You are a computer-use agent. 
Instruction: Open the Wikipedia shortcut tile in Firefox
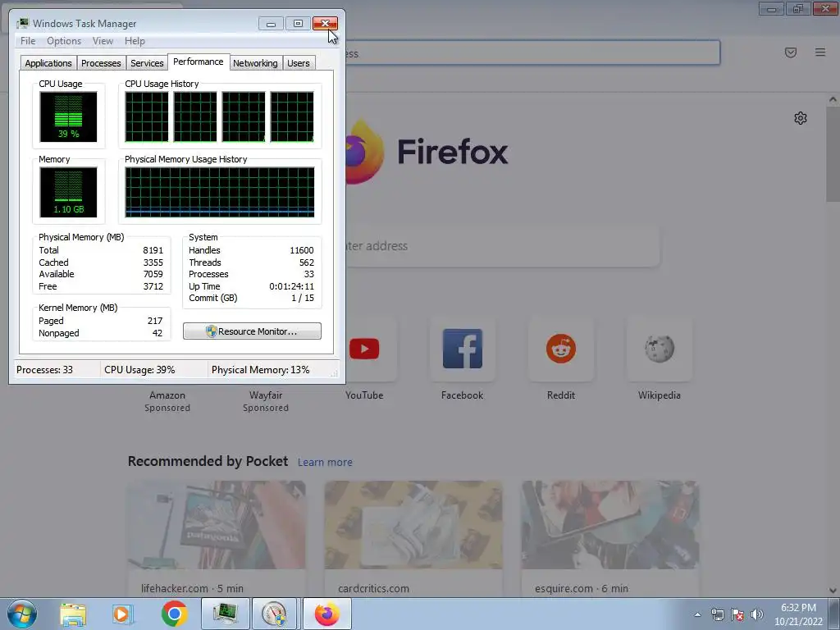point(660,349)
